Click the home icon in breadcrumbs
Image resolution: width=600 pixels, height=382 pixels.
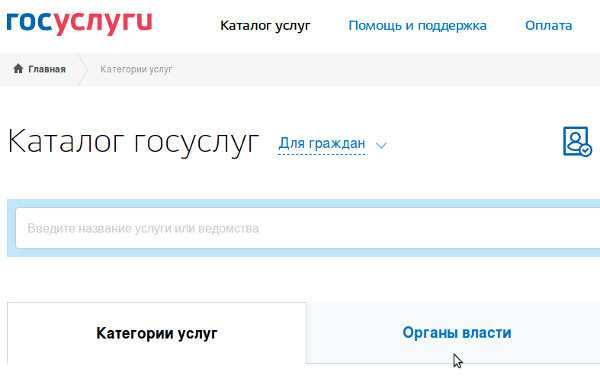pos(18,69)
